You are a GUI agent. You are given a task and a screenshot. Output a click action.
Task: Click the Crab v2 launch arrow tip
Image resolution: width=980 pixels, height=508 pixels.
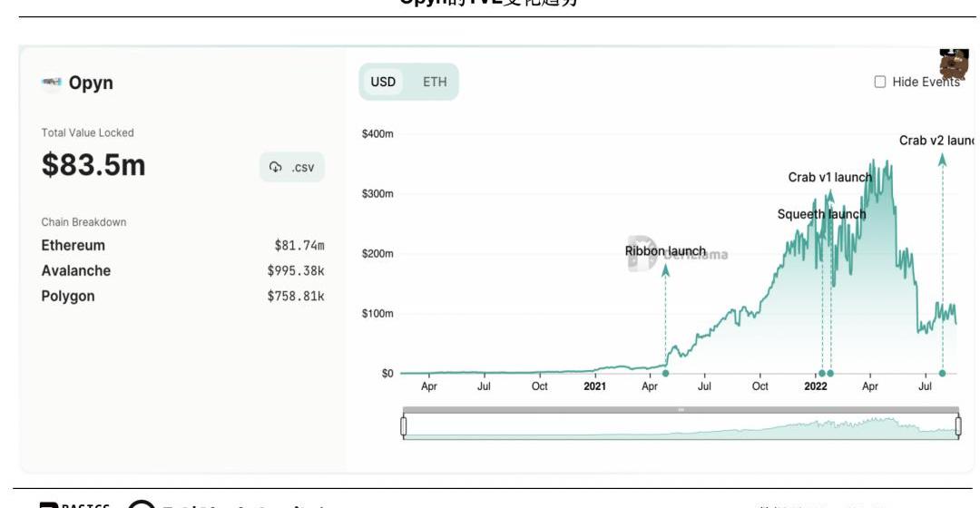point(942,159)
